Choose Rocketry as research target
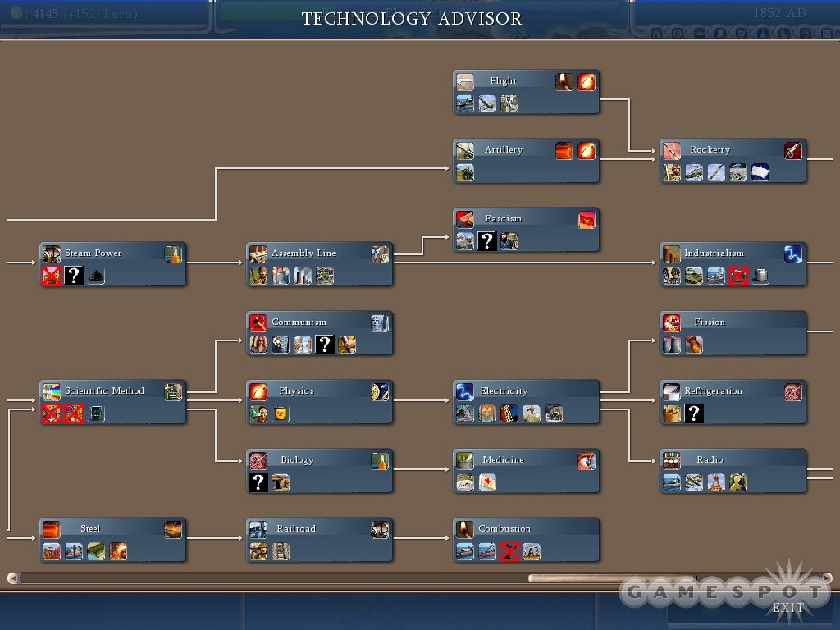This screenshot has width=840, height=630. 733,161
